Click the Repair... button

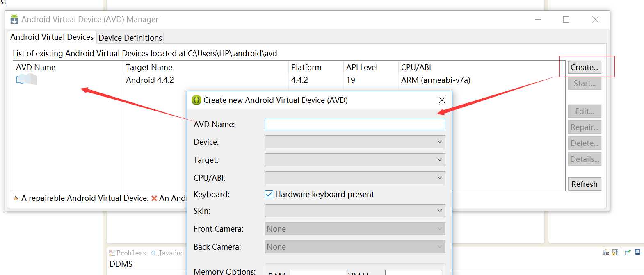coord(585,127)
